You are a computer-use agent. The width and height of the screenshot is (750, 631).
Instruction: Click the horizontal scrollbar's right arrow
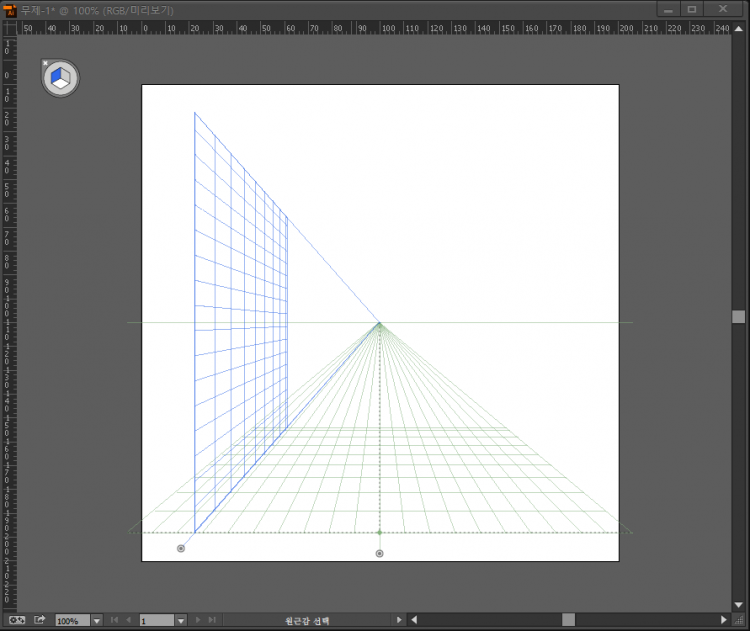point(724,620)
